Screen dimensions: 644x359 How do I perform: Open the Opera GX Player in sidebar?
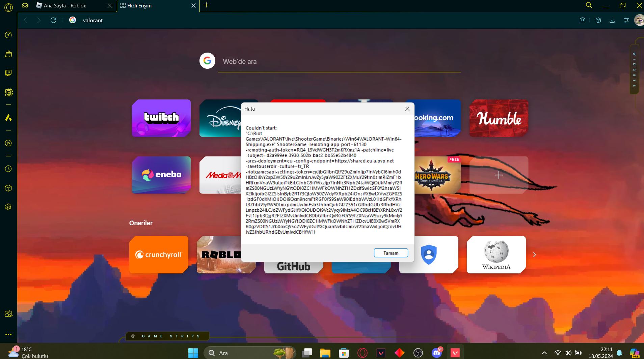(8, 144)
